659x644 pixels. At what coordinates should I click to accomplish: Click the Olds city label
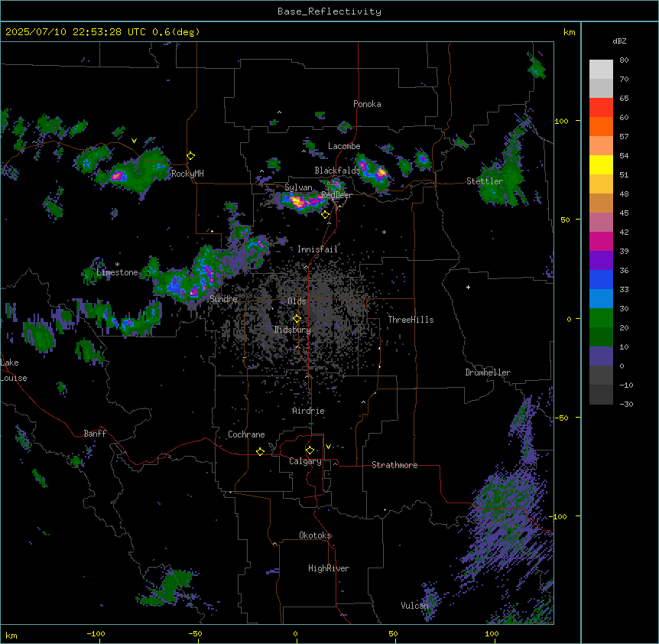tap(297, 301)
